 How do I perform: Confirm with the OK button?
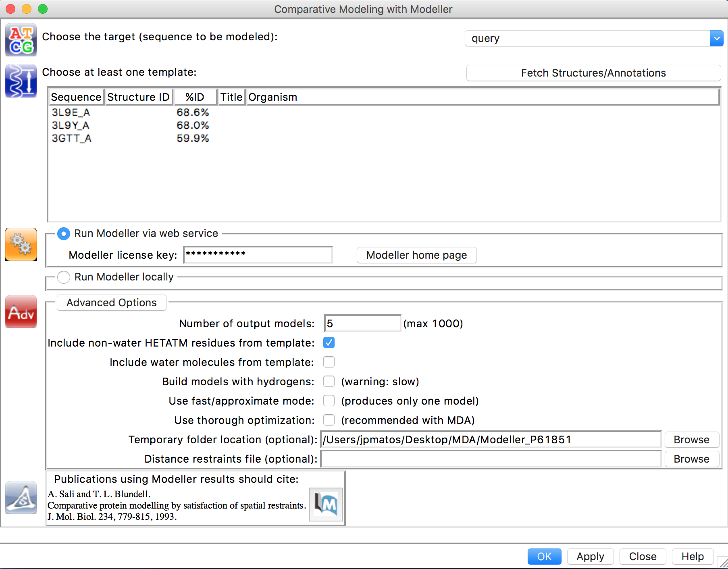pos(544,557)
